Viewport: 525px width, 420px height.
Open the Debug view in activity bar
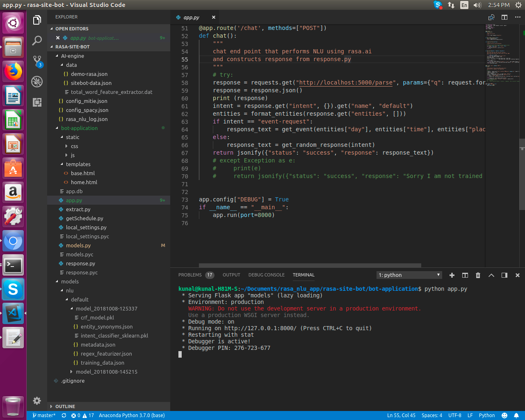[37, 82]
